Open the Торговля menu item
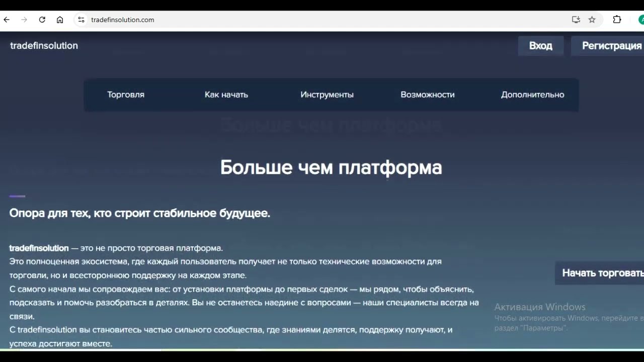Image resolution: width=644 pixels, height=362 pixels. click(x=126, y=95)
